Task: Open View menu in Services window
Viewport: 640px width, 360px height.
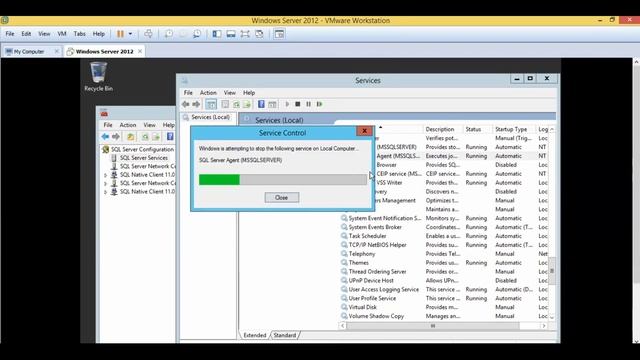Action: click(230, 93)
